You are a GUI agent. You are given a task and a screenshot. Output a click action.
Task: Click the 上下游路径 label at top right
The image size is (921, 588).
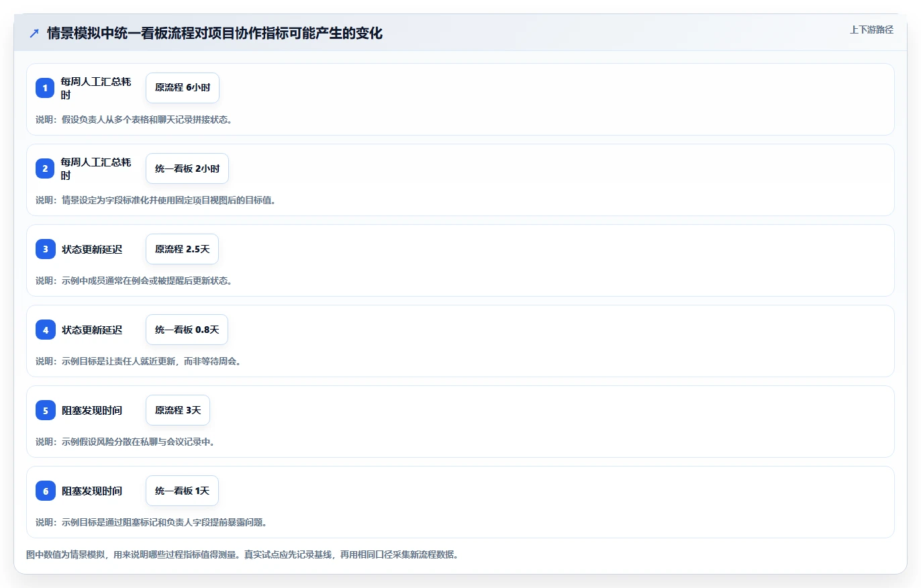(871, 30)
